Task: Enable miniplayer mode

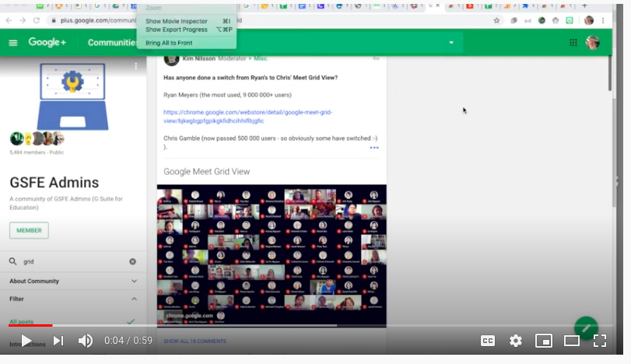Action: pos(543,341)
